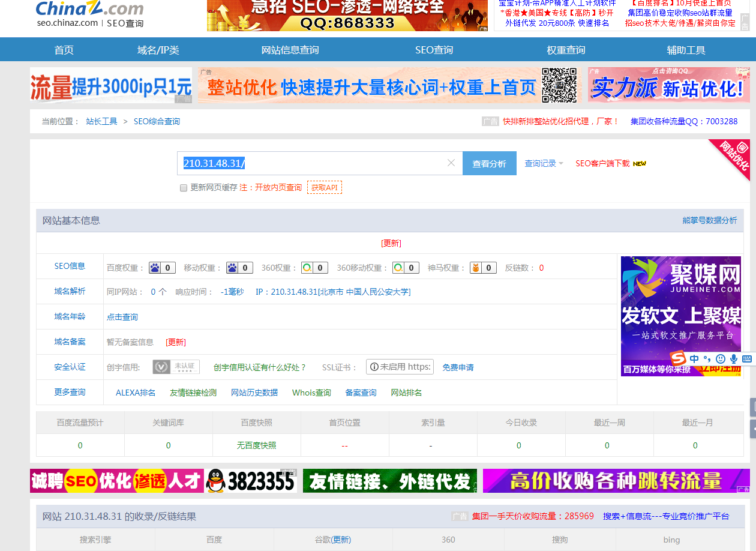
Task: Click the 实力派 新站优化 banner
Action: point(668,85)
